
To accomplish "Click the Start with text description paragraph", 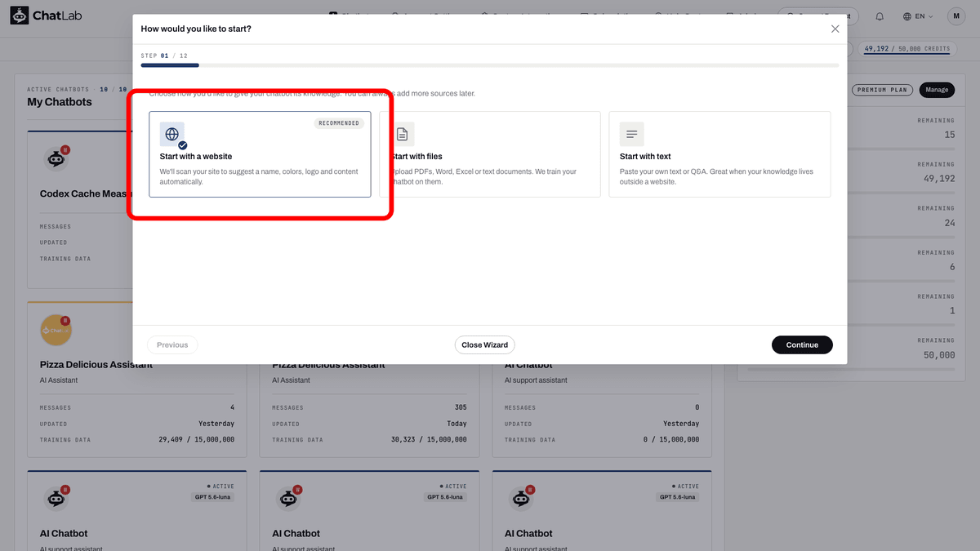I will pos(716,176).
